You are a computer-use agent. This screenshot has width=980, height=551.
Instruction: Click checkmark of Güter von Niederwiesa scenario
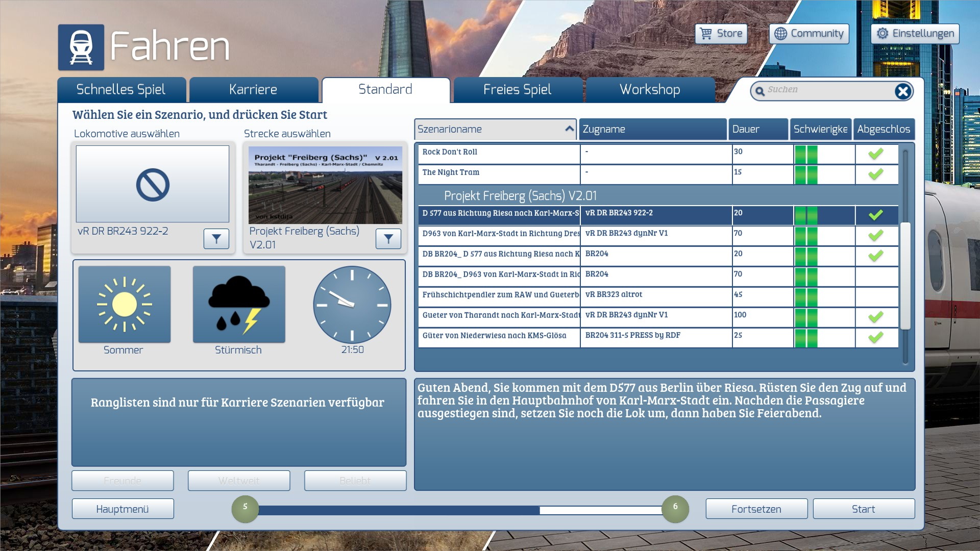tap(876, 337)
